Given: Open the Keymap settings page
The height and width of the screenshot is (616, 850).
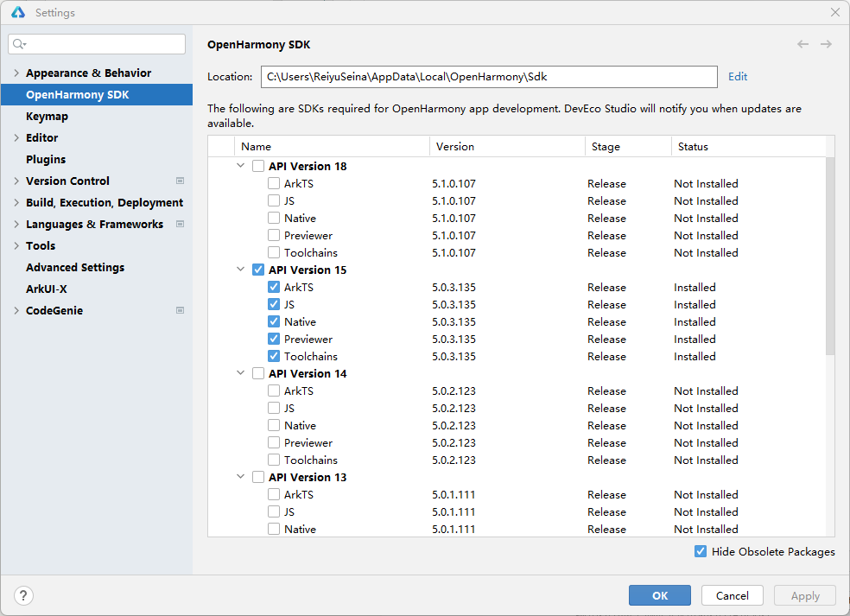Looking at the screenshot, I should click(x=97, y=116).
